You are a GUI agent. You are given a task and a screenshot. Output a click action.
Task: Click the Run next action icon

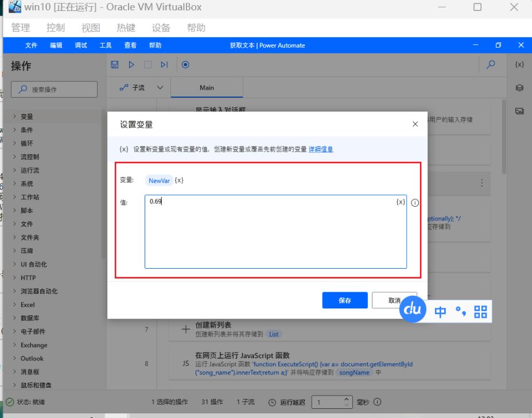click(164, 65)
